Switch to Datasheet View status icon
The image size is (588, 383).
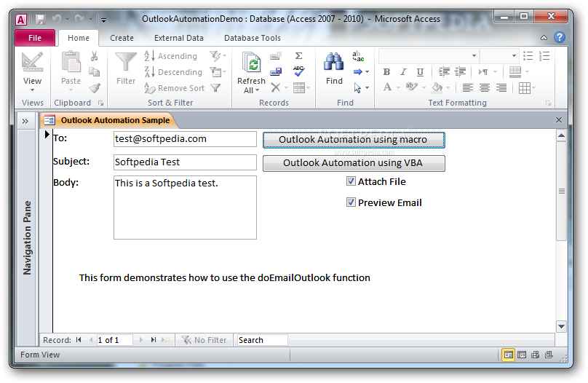click(522, 355)
